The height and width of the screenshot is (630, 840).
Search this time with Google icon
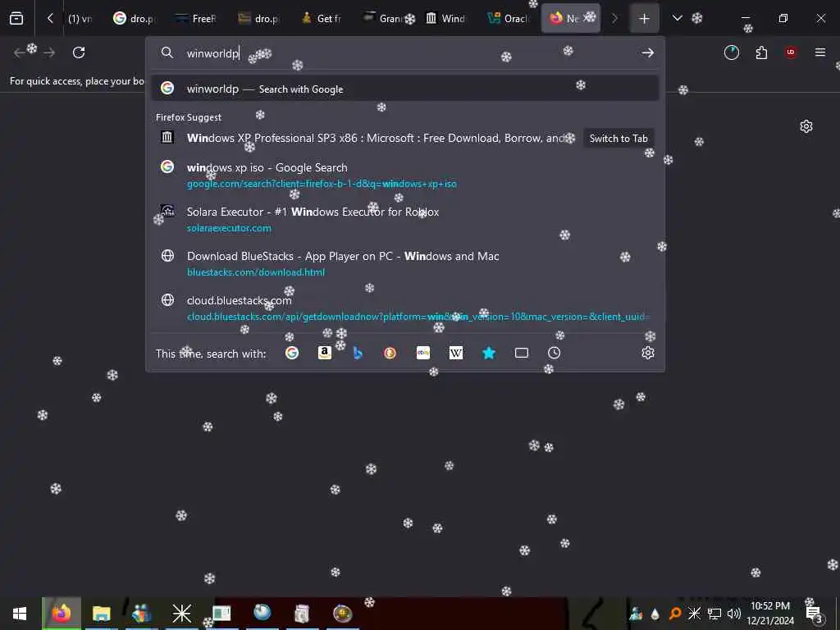pos(292,353)
